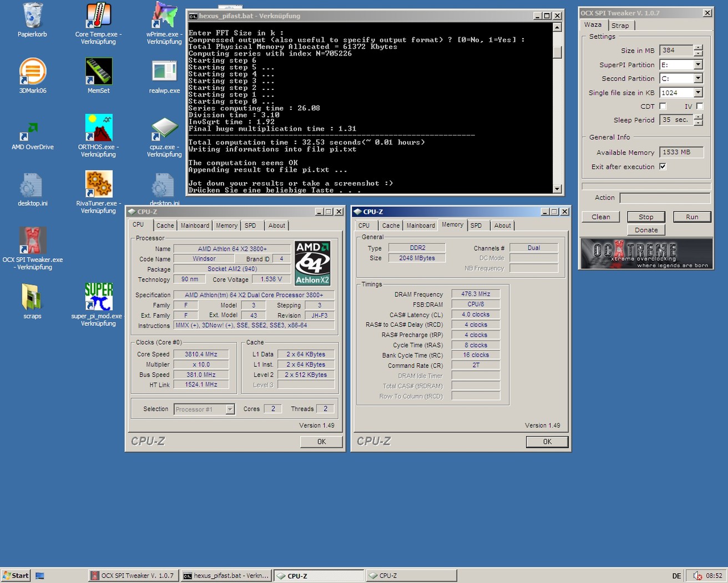The width and height of the screenshot is (728, 583).
Task: Launch the ORTHOS.exe shortcut icon
Action: 98,128
